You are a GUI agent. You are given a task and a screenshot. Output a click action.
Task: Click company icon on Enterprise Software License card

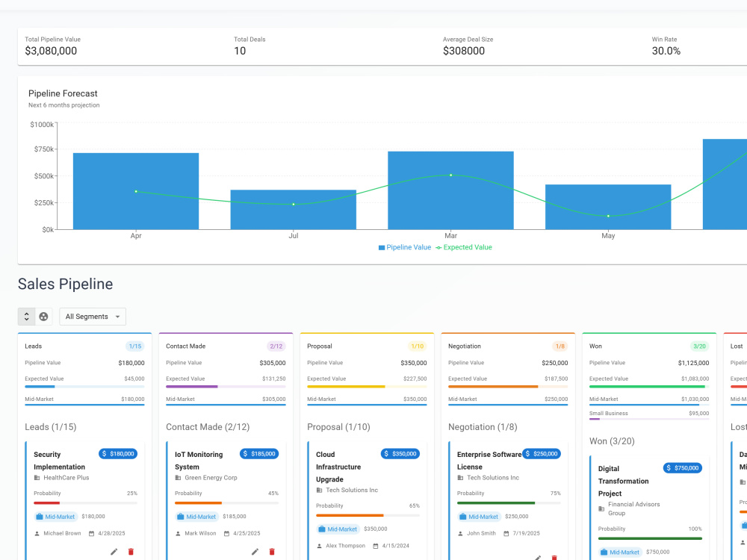click(x=460, y=478)
